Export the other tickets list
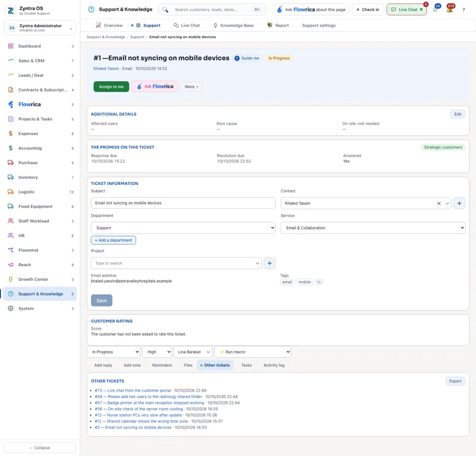Screen dimensions: 476x456 (455, 381)
